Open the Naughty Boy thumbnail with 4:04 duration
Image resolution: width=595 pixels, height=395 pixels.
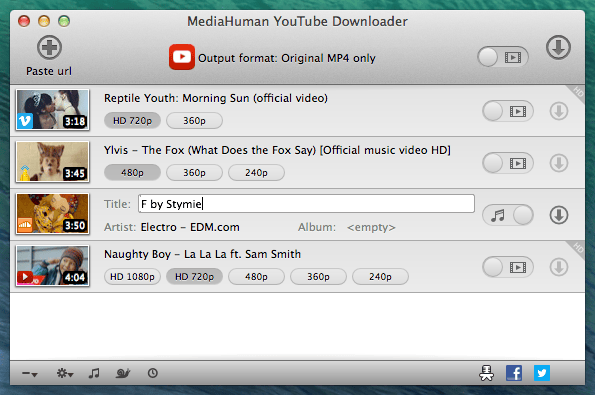pos(52,266)
